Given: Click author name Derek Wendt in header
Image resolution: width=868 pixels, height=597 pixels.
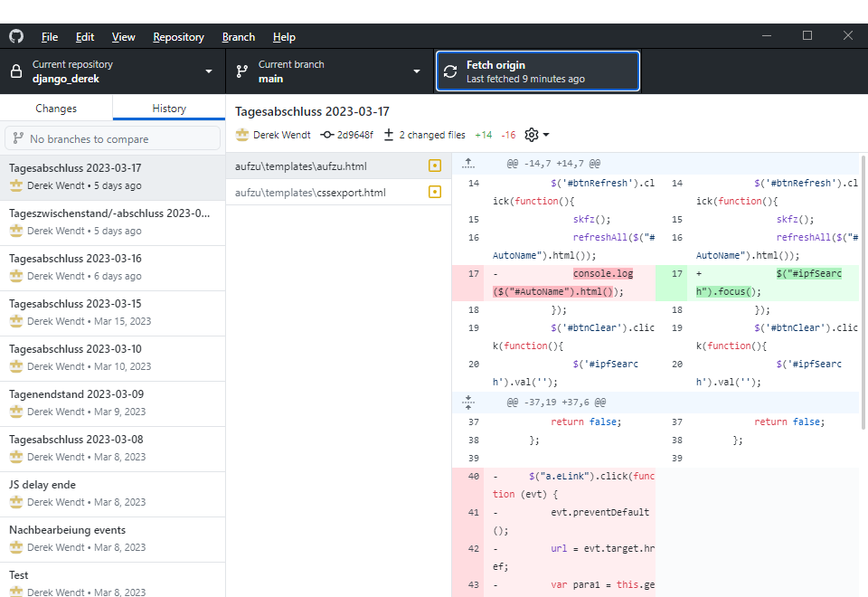Looking at the screenshot, I should tap(282, 135).
